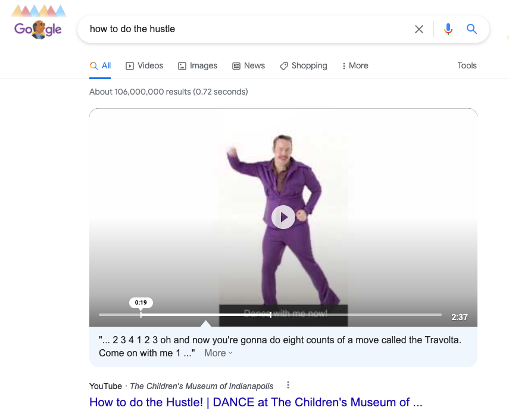
Task: Select the Shopping tab
Action: click(x=303, y=66)
